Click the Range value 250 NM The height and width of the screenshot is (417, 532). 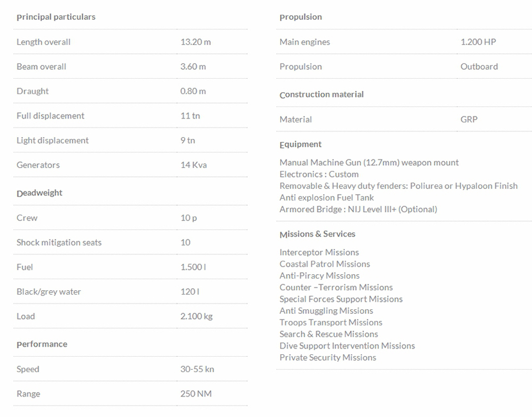click(x=195, y=394)
